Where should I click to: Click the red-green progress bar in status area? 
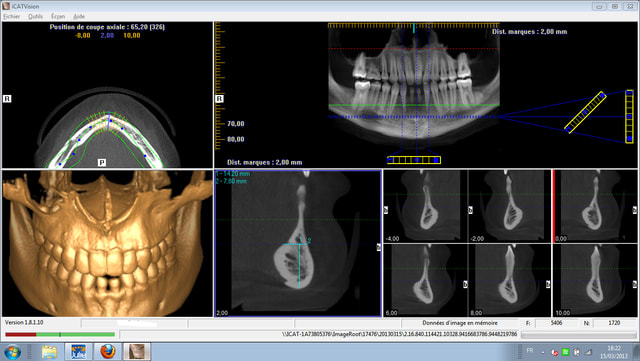(60, 334)
